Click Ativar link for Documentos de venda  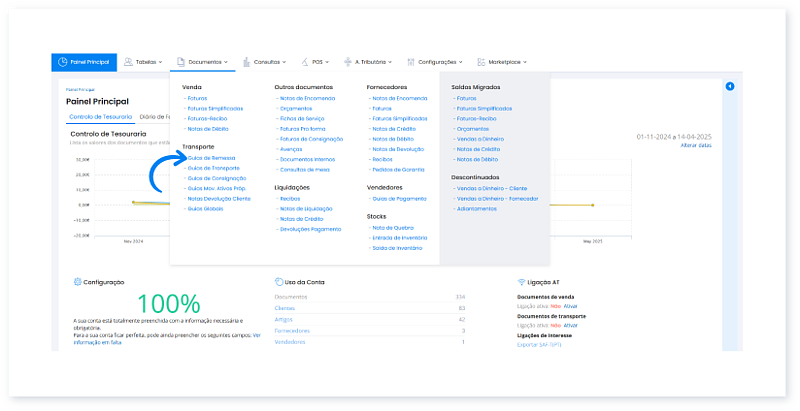coord(571,306)
